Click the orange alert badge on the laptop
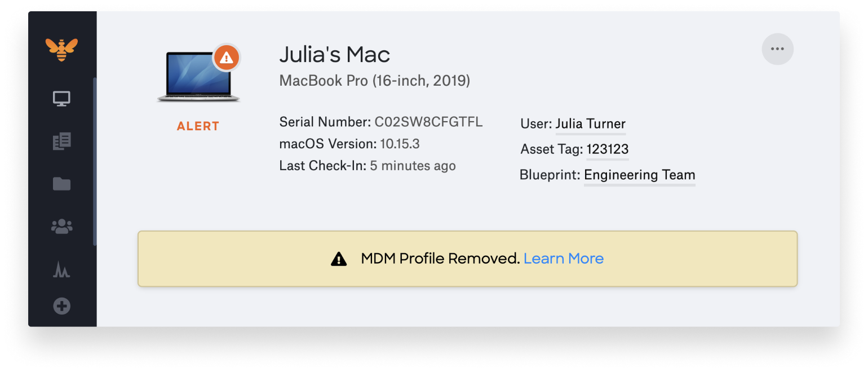868x372 pixels. click(227, 57)
